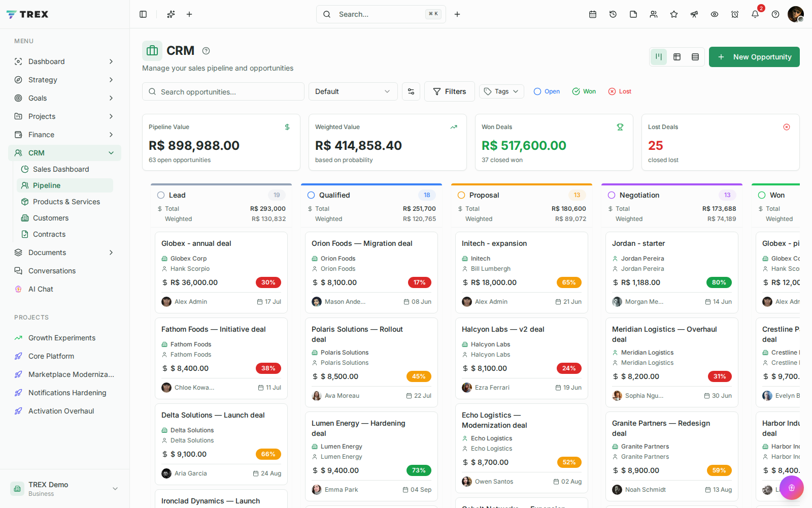Focus the Search opportunities field
The width and height of the screenshot is (812, 508).
click(223, 91)
